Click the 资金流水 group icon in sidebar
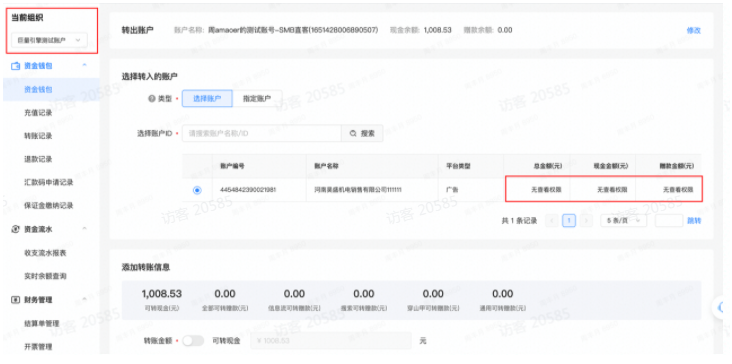 15,229
